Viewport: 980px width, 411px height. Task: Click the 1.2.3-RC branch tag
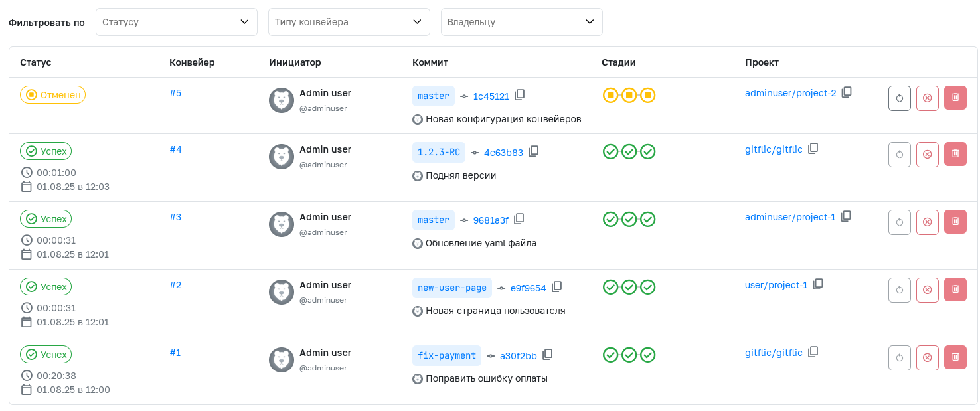tap(438, 152)
